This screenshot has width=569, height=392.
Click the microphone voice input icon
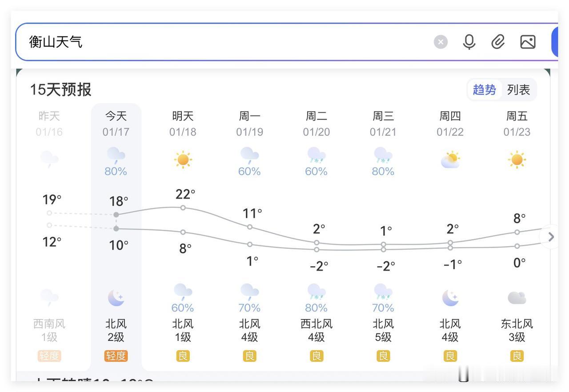coord(469,42)
